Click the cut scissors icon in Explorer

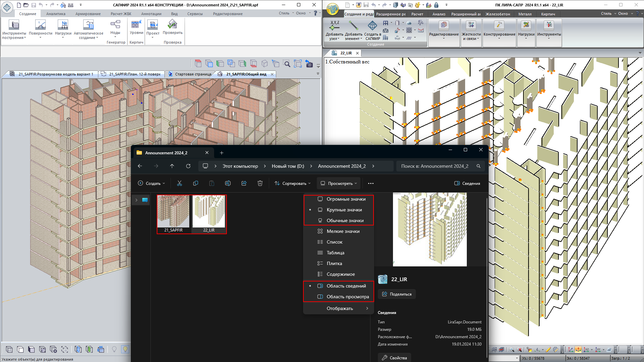click(180, 183)
